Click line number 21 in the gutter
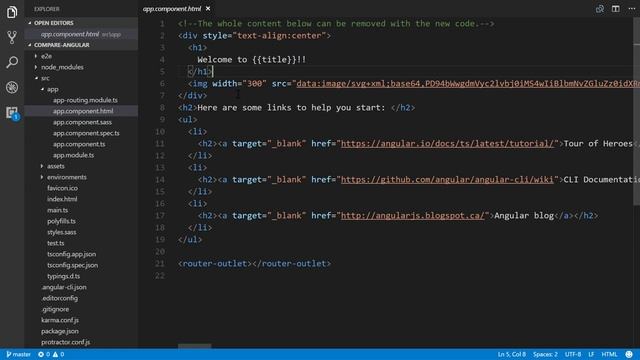The image size is (640, 360). (160, 264)
